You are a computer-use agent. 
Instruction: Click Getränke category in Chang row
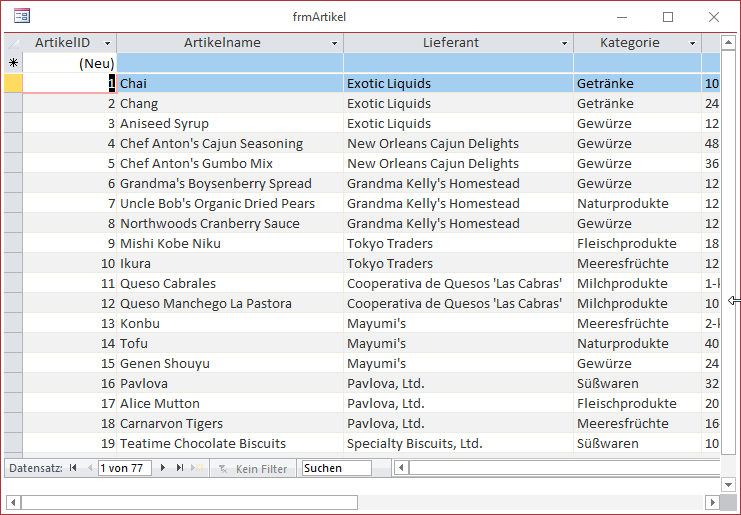(x=638, y=103)
